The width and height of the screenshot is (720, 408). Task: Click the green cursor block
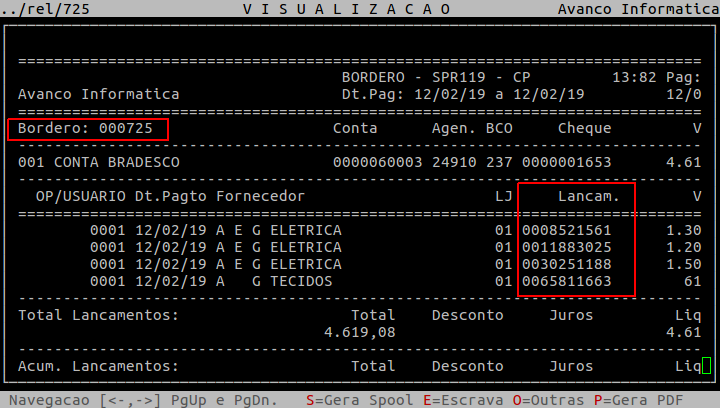pyautogui.click(x=706, y=367)
